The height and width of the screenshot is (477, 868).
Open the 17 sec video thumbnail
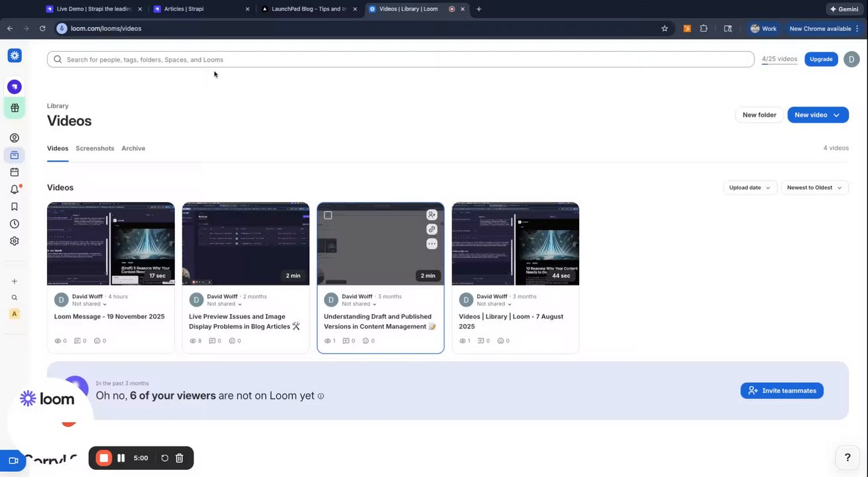coord(111,244)
